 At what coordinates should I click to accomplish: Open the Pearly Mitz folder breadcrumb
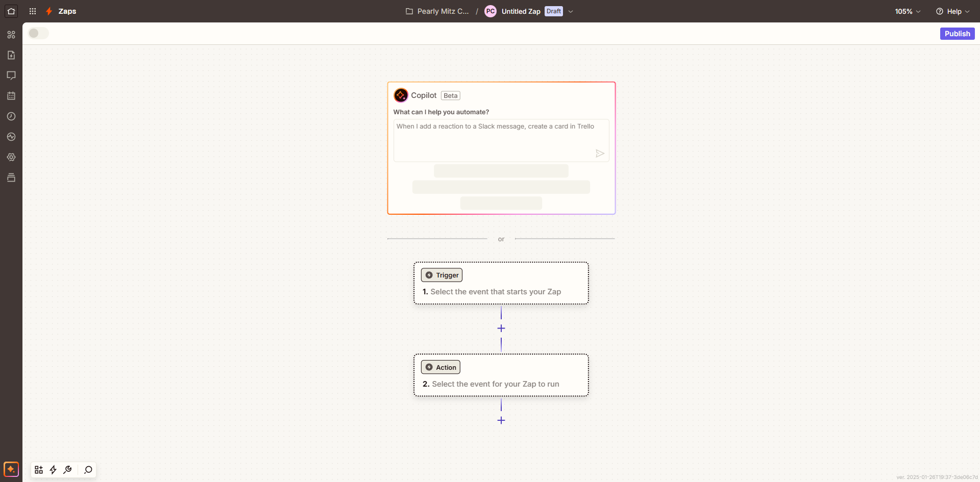(437, 11)
